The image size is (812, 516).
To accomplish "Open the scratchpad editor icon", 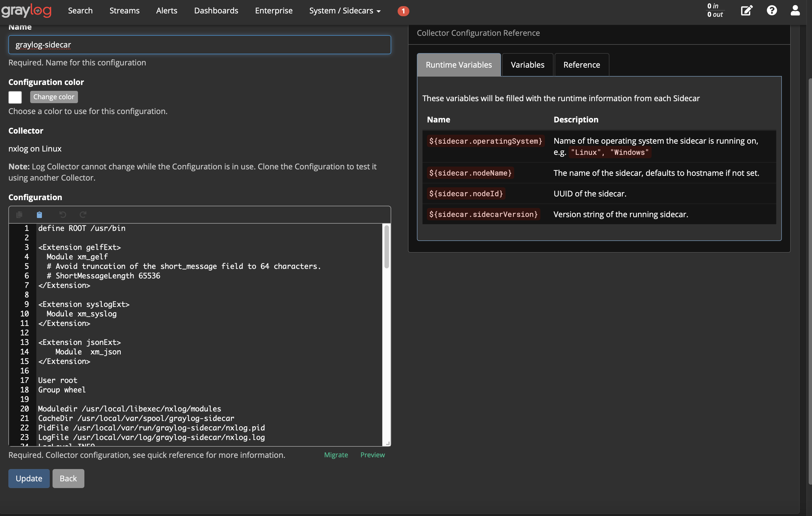I will [746, 10].
